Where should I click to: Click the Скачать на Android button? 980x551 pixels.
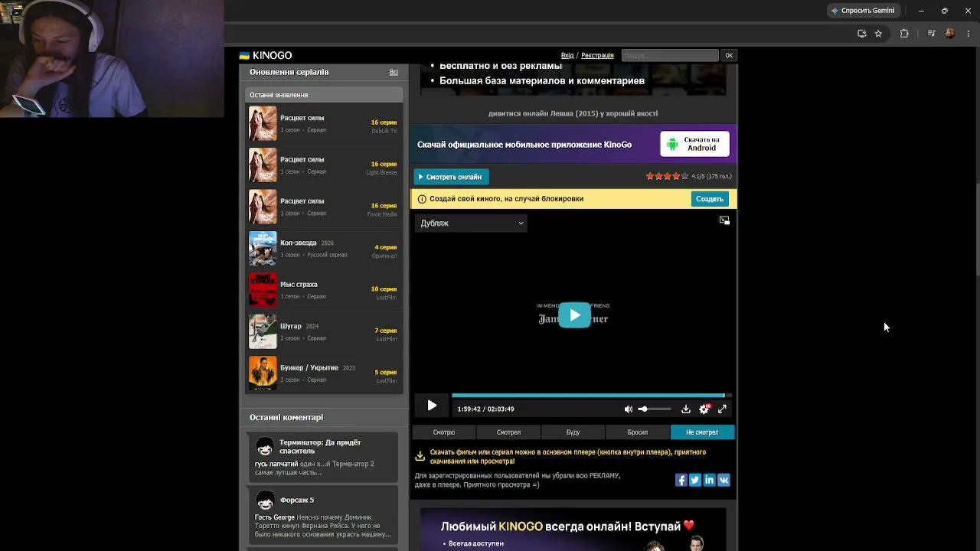694,144
